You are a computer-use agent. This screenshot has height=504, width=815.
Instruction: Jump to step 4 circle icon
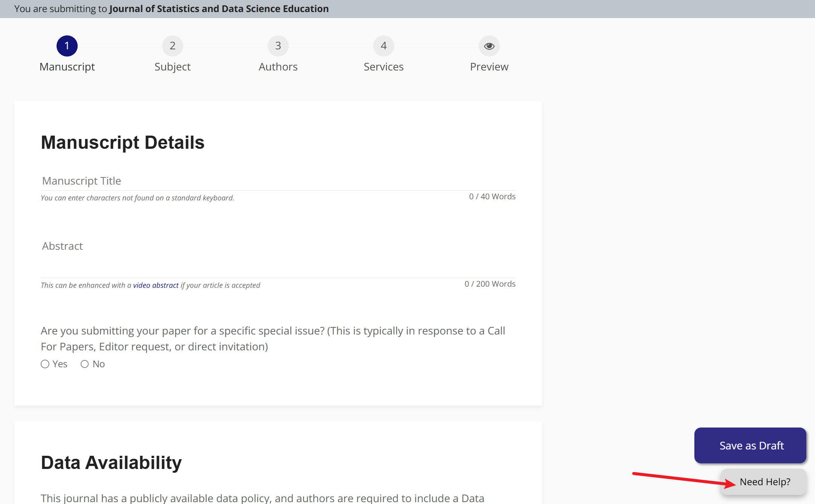pos(384,46)
